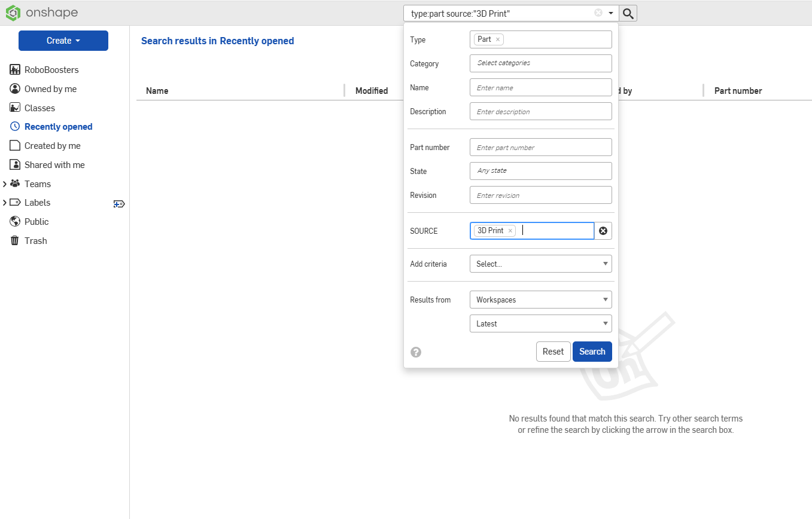Click the Trash bin icon
Image resolution: width=812 pixels, height=519 pixels.
pos(15,240)
